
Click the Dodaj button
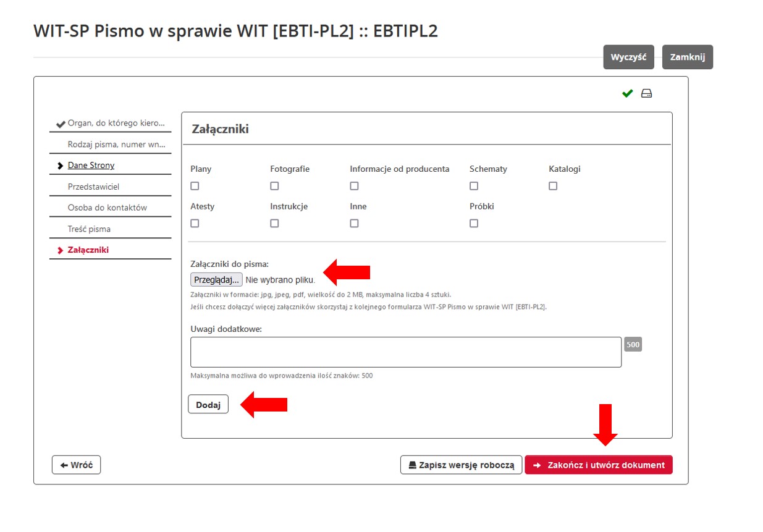coord(208,404)
